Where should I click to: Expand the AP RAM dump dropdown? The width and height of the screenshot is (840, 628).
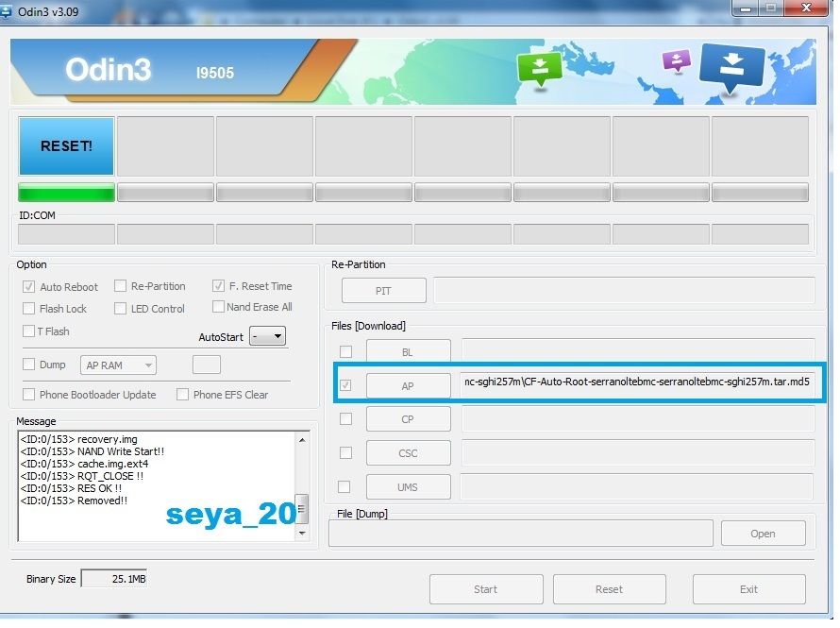point(119,365)
